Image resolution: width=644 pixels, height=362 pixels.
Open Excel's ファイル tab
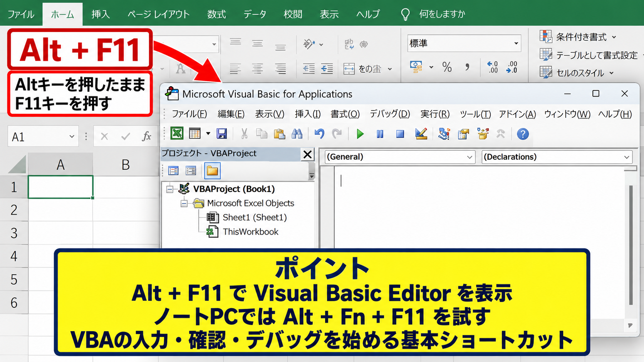(21, 14)
